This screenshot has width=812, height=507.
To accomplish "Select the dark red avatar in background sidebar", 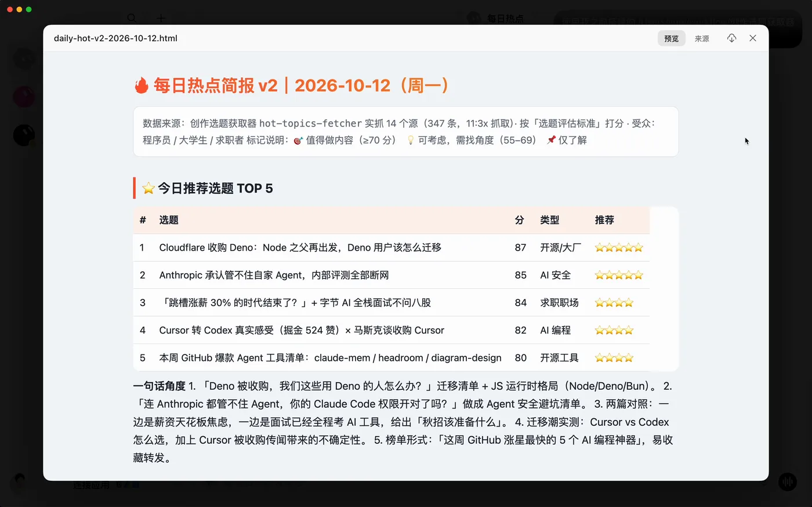I will tap(24, 96).
